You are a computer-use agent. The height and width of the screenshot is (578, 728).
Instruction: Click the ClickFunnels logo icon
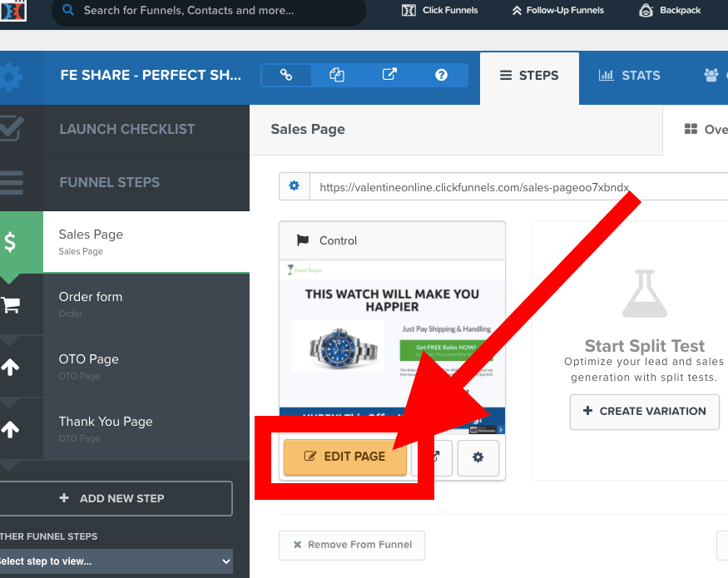pos(12,10)
